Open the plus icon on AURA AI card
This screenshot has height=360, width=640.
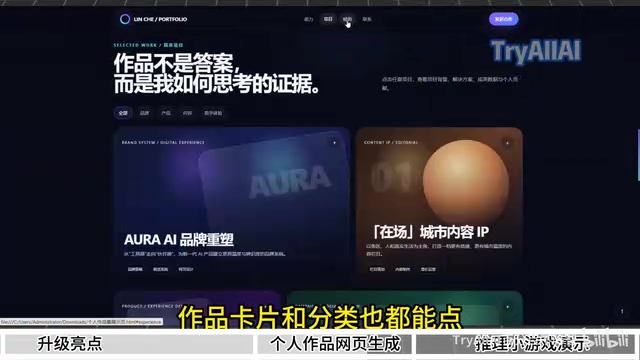[335, 143]
